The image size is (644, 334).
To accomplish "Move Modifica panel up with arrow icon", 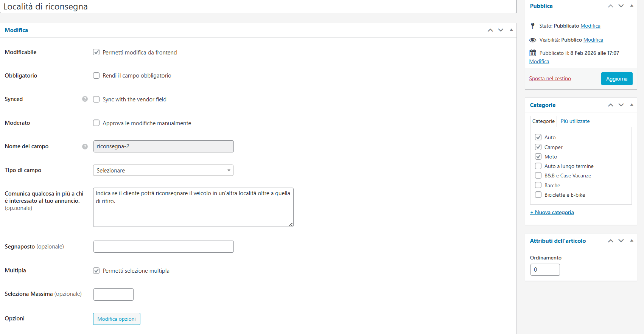I will [x=490, y=30].
